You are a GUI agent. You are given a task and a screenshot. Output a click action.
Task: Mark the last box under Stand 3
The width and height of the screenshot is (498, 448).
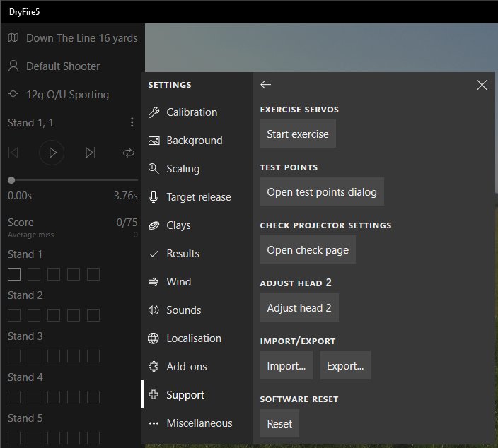coord(93,356)
